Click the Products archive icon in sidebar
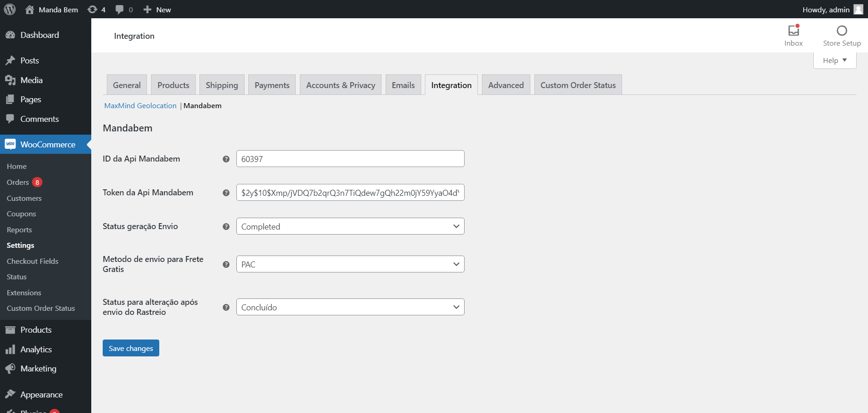 click(x=10, y=330)
